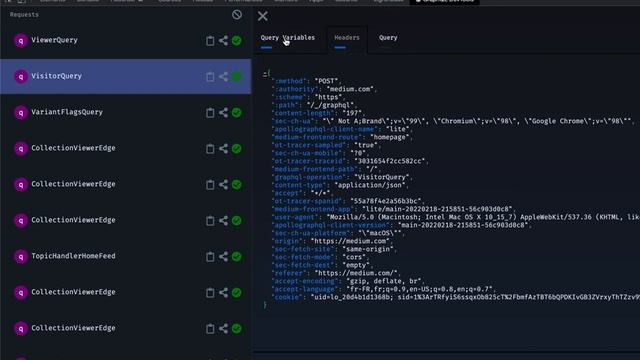Click the "gzip, deflate, br" encoding value

click(385, 281)
